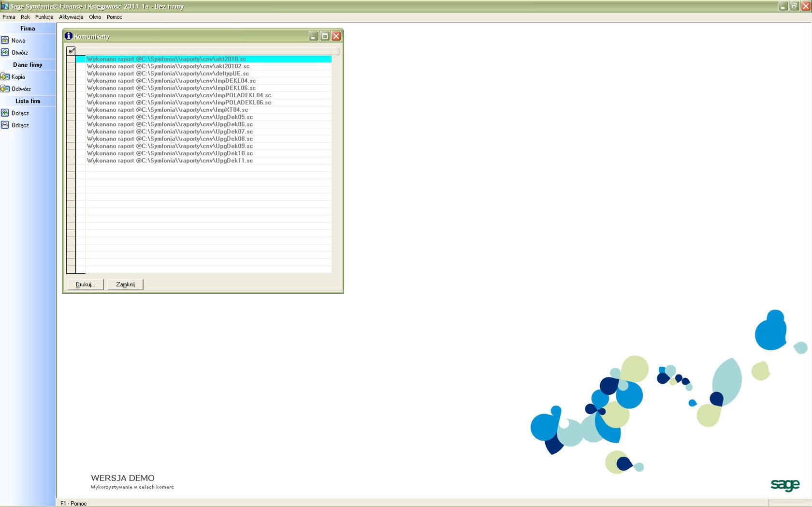Click the Dołącz icon in Lista firm
This screenshot has height=507, width=812.
[5, 113]
